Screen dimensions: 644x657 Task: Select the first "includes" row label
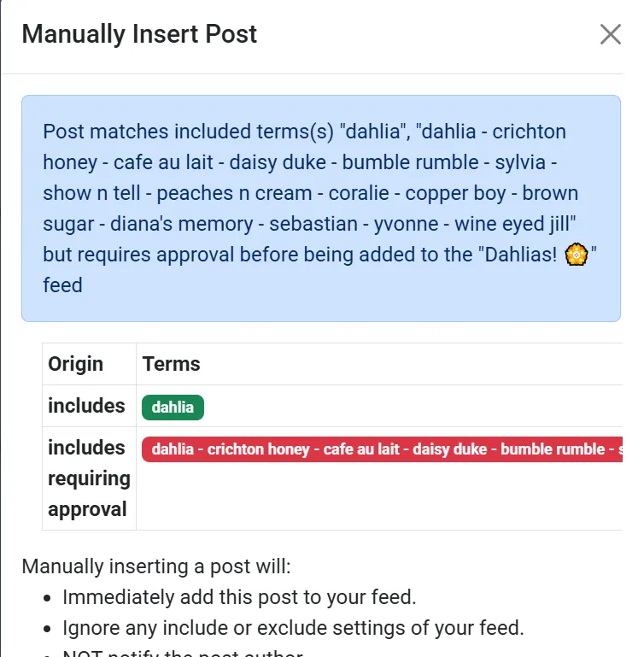click(86, 406)
